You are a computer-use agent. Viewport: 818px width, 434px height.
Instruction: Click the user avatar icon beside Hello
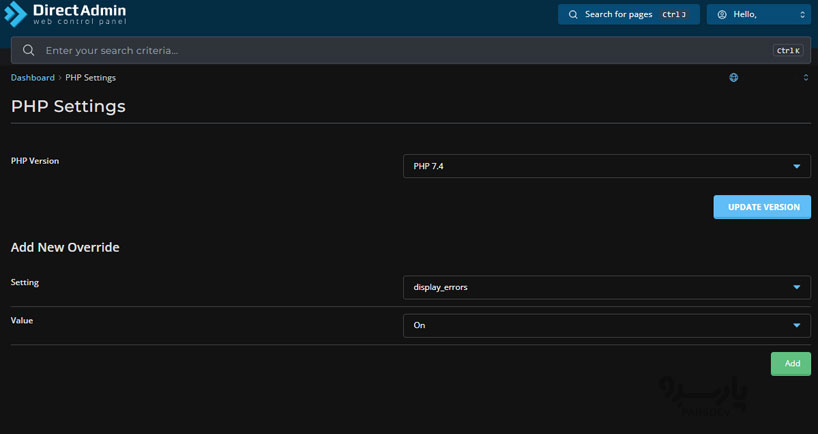[x=722, y=15]
